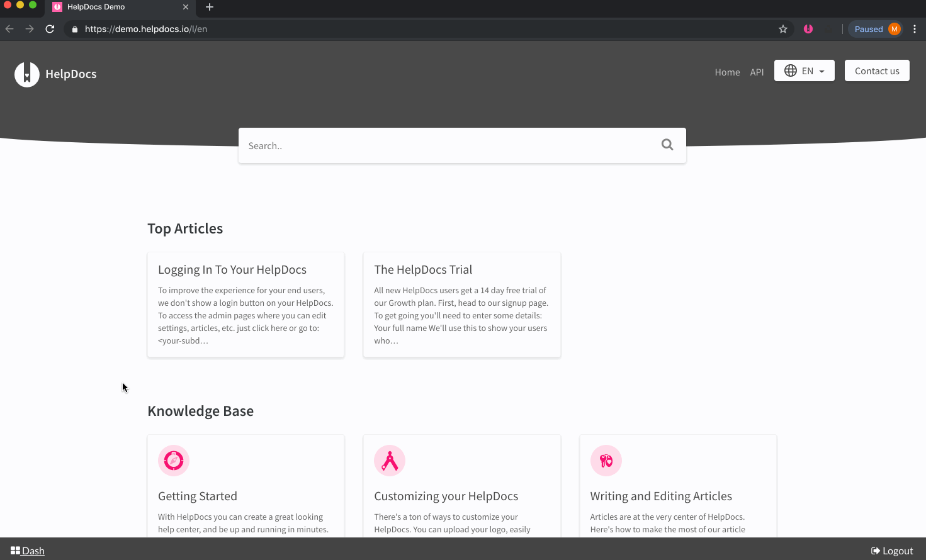Click the Dash link in footer
926x560 pixels.
pyautogui.click(x=28, y=551)
